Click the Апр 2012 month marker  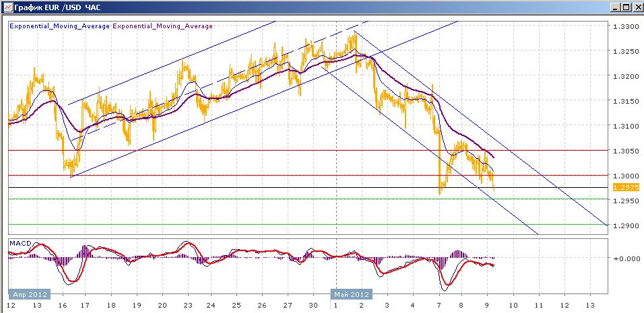pos(30,295)
